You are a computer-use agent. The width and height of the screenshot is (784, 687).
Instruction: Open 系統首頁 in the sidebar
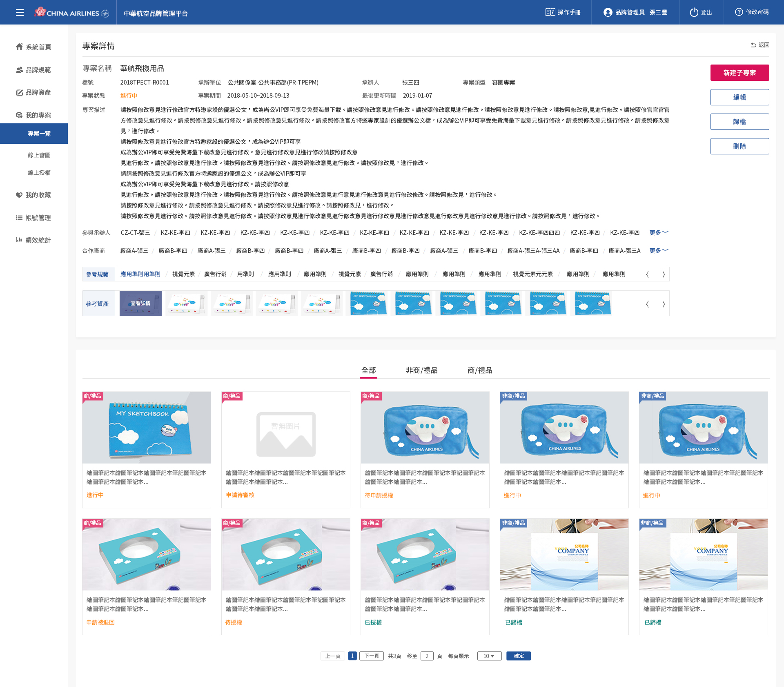pyautogui.click(x=34, y=47)
